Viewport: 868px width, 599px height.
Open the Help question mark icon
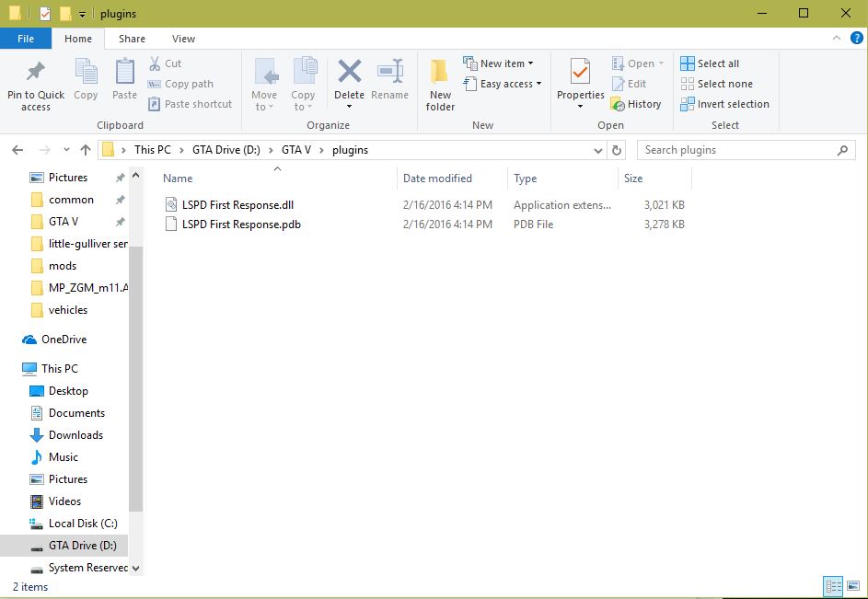coord(856,39)
